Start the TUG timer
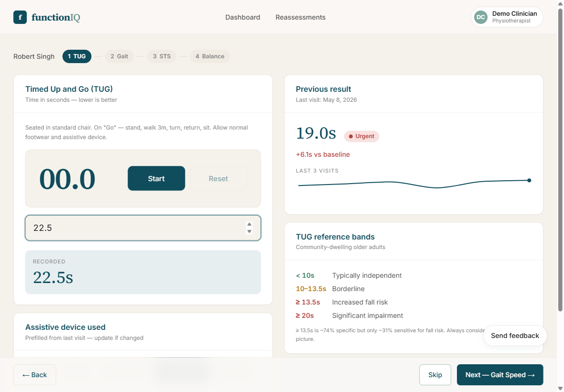 [156, 178]
